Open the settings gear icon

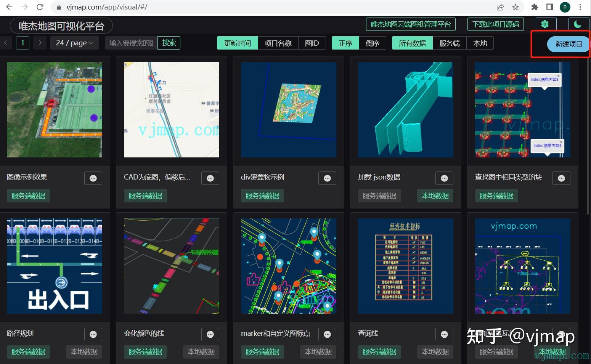pos(545,24)
